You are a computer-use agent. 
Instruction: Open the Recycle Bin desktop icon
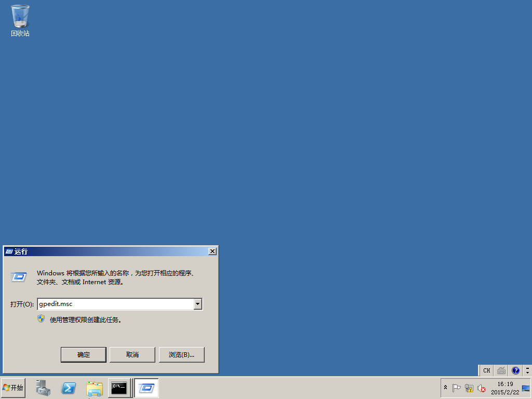click(x=20, y=20)
